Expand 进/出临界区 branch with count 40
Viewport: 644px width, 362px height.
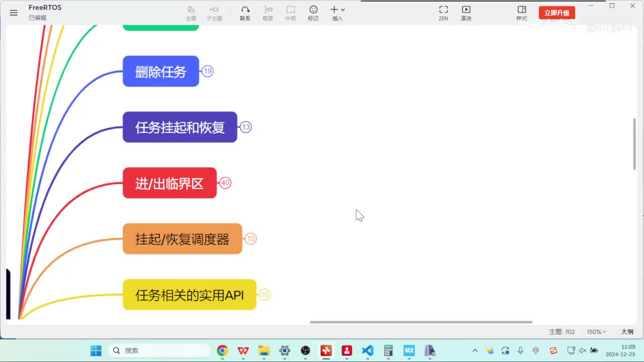tap(225, 183)
